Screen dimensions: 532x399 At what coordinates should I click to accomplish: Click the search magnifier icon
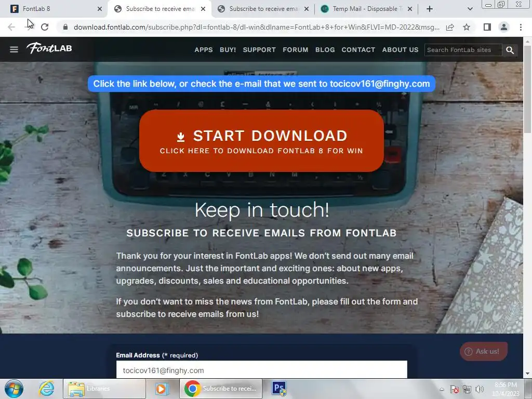[510, 50]
